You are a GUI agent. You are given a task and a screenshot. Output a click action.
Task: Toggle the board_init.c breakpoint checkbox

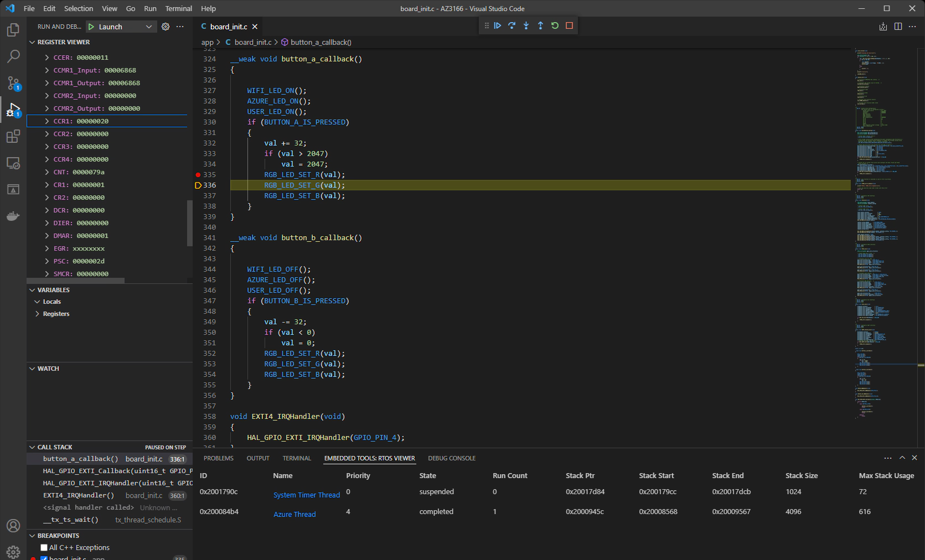[x=44, y=558]
